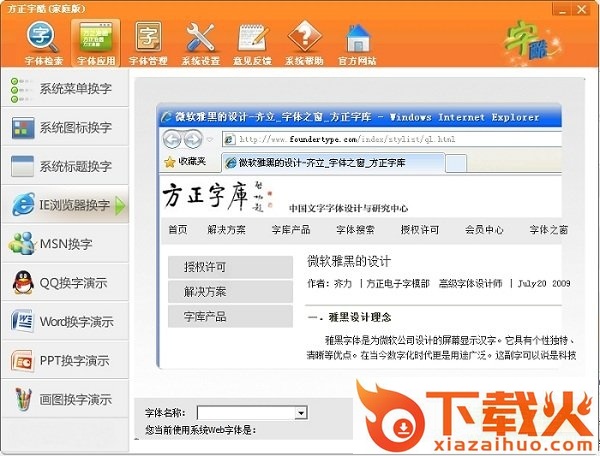Open the MSN换字 section
This screenshot has height=456, width=600.
65,244
